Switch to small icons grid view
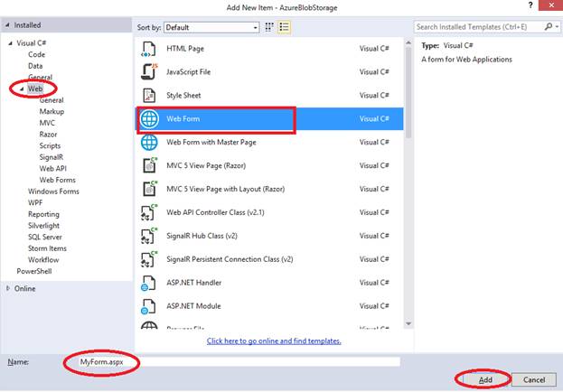This screenshot has width=563, height=392. [269, 27]
